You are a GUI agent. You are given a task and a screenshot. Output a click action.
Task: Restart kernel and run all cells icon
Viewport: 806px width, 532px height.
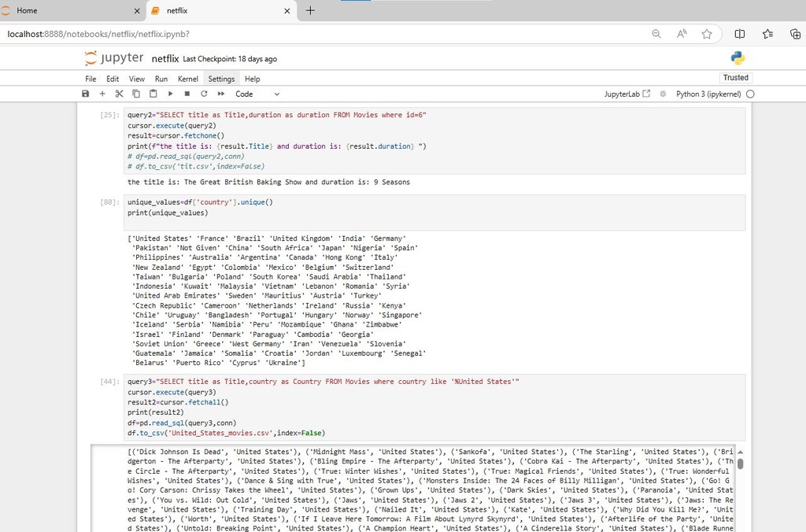click(221, 94)
